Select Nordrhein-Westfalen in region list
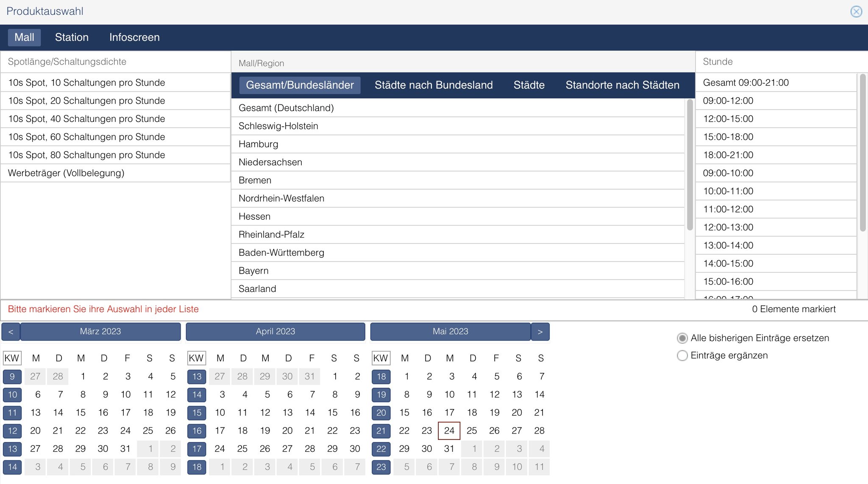This screenshot has width=868, height=484. coord(281,199)
